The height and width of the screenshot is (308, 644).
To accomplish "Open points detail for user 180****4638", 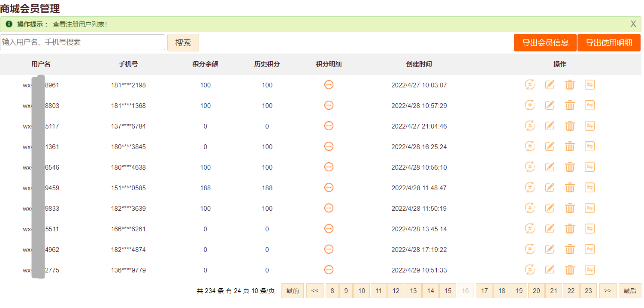I will pos(329,167).
